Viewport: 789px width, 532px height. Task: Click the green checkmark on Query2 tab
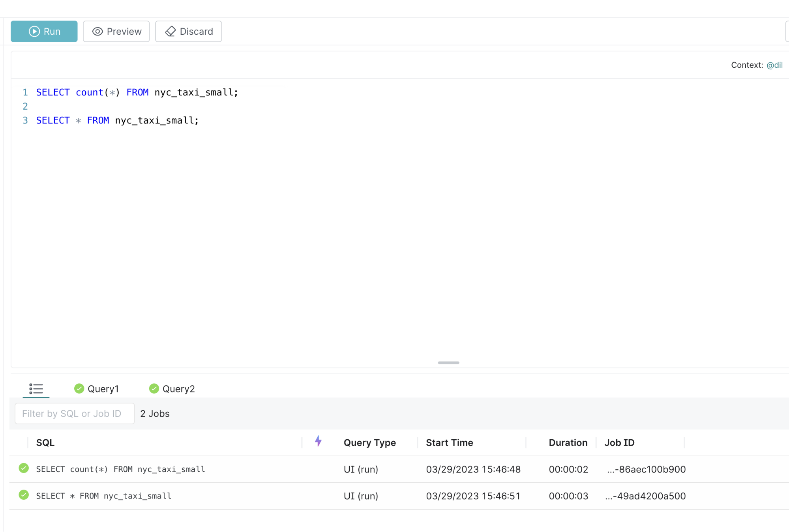tap(154, 388)
